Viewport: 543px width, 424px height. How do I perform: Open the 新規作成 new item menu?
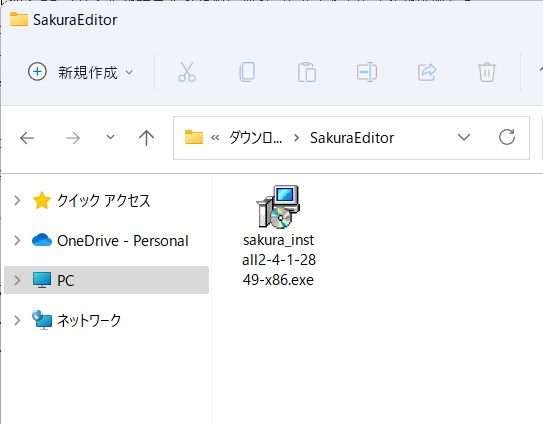click(81, 72)
